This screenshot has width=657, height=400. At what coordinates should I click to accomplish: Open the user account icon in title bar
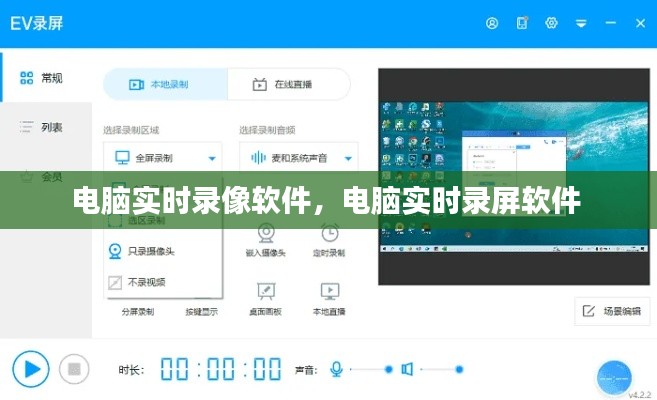tap(491, 23)
